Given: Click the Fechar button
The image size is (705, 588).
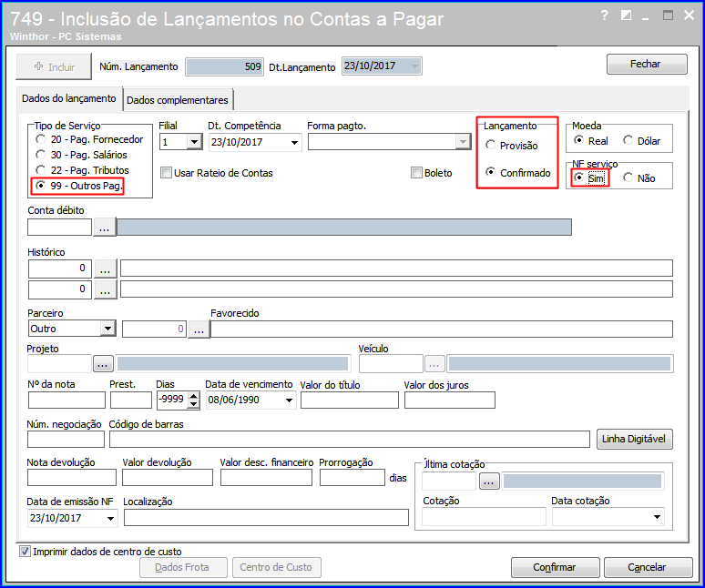Looking at the screenshot, I should (647, 65).
